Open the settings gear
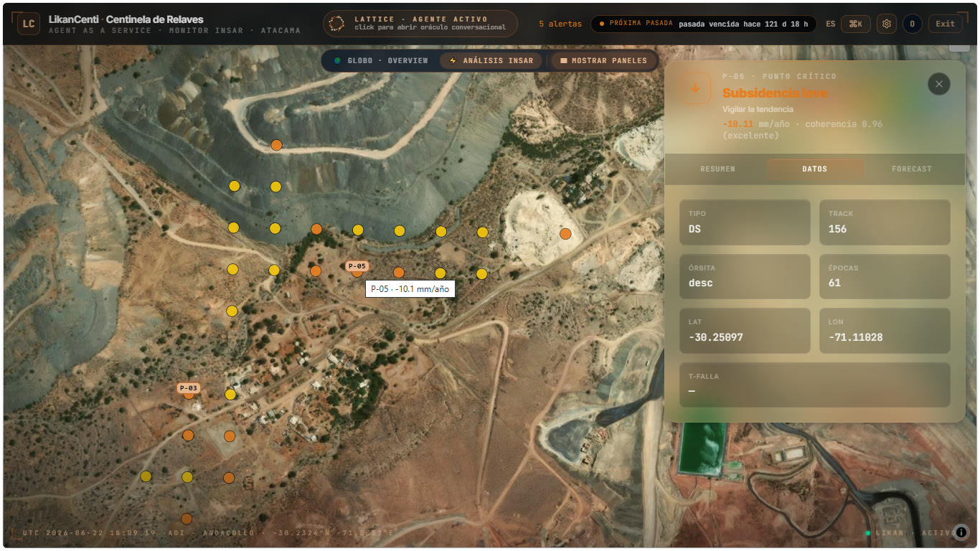980x551 pixels. click(887, 24)
